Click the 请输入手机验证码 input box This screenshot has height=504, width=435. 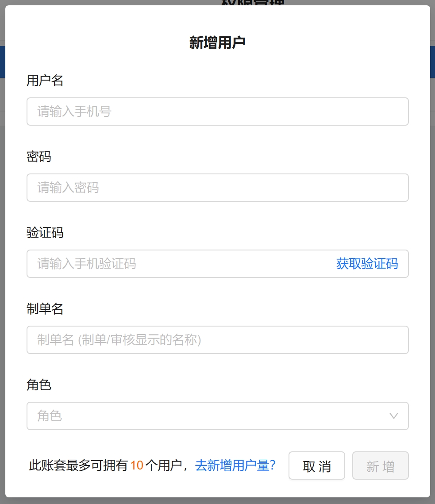[x=177, y=264]
